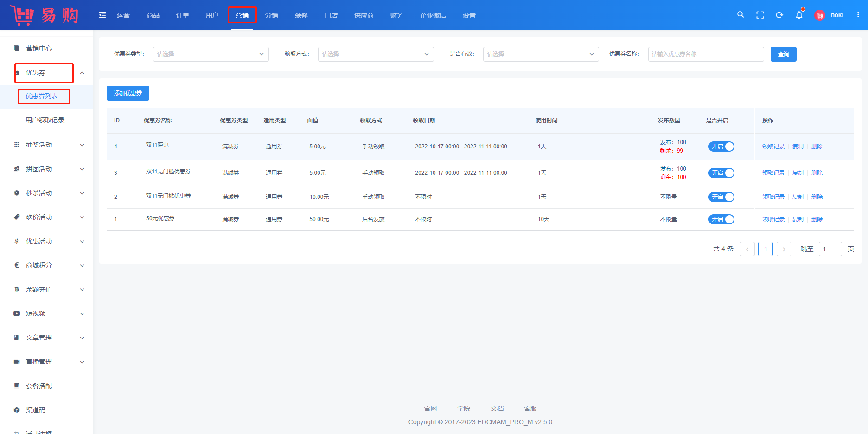Click 删除 for the 双11钜惠 coupon
This screenshot has width=868, height=434.
817,147
